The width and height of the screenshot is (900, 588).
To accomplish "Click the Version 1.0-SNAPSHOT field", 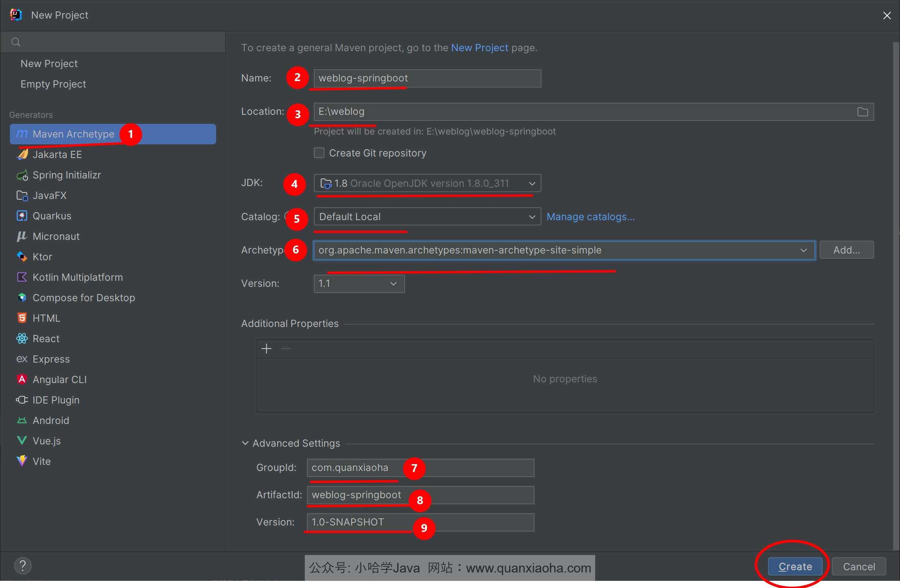I will pos(420,522).
